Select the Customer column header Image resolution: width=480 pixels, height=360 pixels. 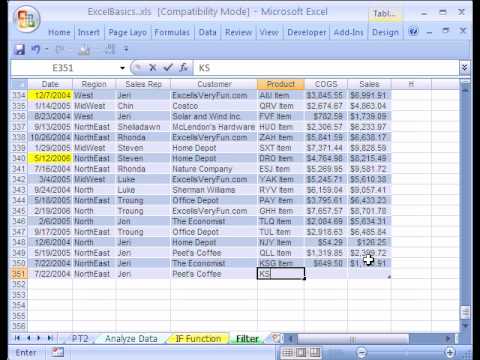click(214, 84)
